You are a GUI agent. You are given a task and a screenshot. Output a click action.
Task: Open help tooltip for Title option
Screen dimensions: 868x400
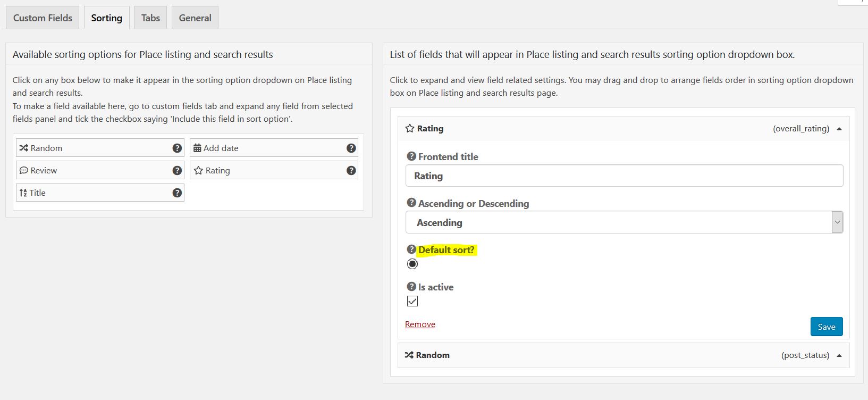(177, 193)
